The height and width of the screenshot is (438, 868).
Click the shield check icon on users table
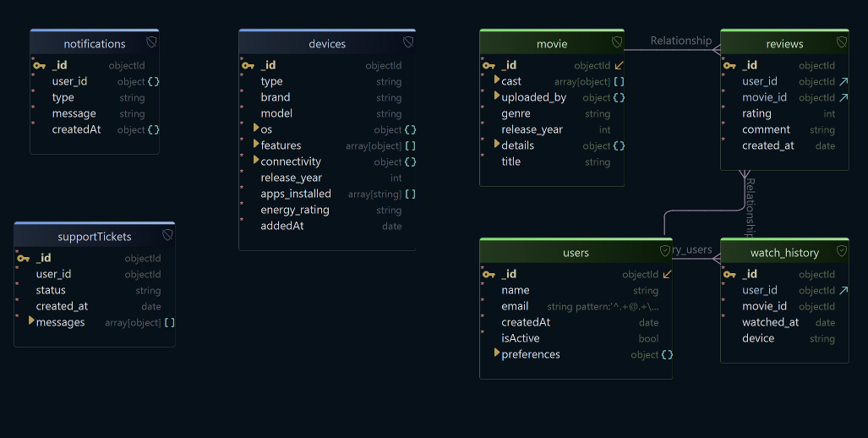tap(665, 251)
